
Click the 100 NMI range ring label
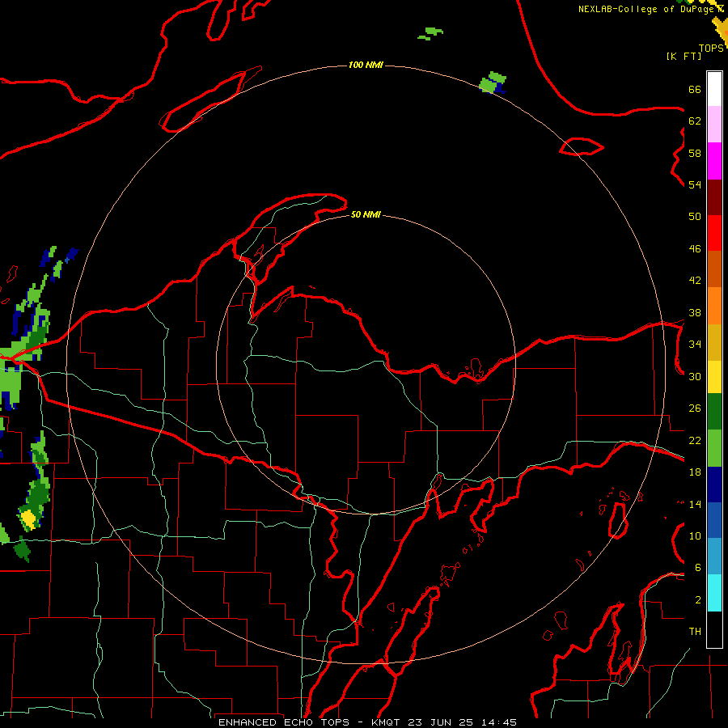point(366,65)
